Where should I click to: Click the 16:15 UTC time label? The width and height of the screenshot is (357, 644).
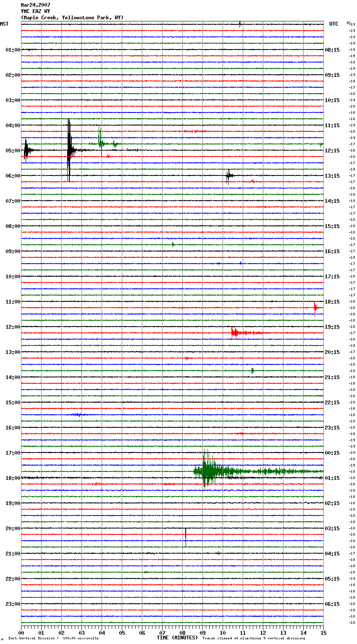[332, 251]
